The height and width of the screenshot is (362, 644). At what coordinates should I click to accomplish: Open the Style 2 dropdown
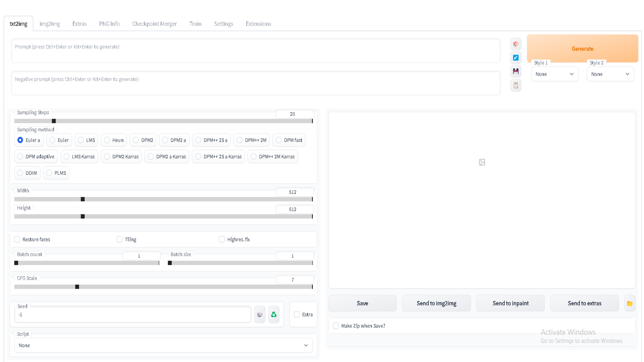click(610, 74)
